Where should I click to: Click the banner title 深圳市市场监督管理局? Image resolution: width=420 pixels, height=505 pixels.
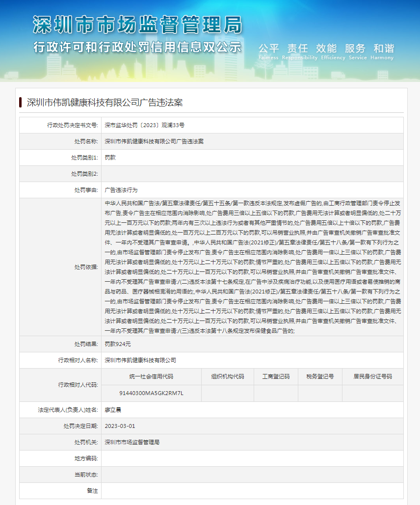pyautogui.click(x=137, y=25)
